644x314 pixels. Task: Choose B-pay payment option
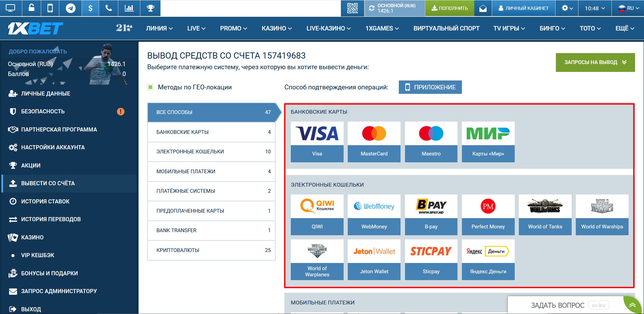(x=431, y=215)
